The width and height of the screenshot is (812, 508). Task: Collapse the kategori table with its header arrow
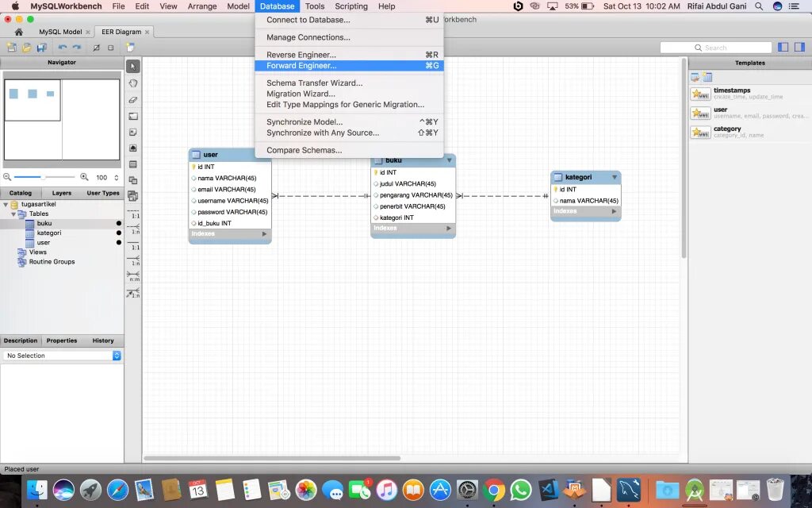(615, 177)
